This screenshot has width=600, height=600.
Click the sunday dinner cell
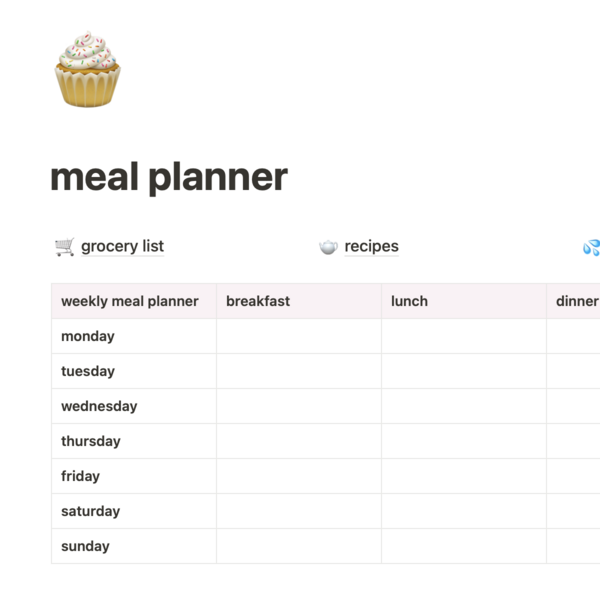pos(573,546)
